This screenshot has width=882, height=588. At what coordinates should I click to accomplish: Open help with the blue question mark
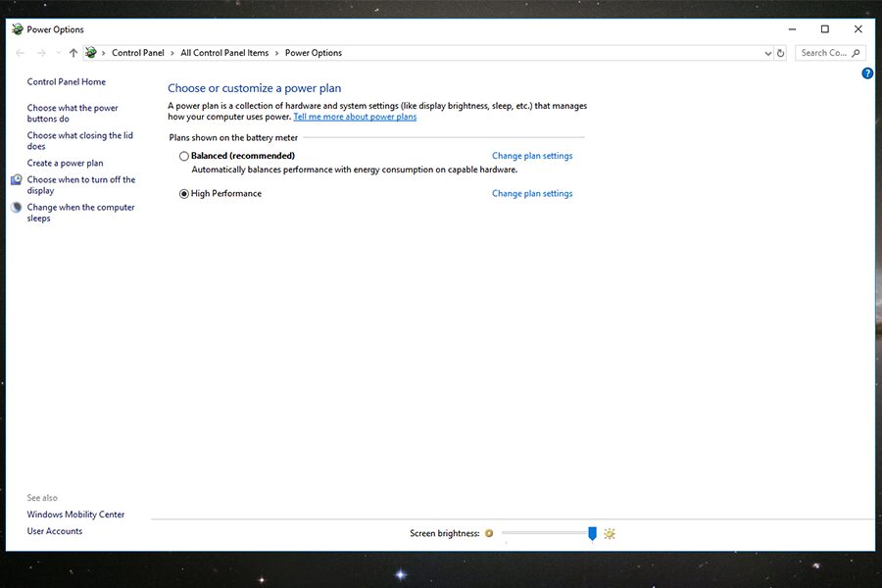(x=867, y=73)
